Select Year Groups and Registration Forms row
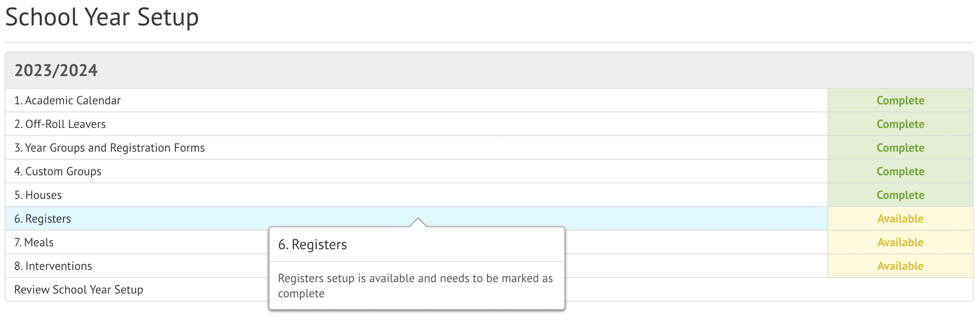Image resolution: width=980 pixels, height=321 pixels. (109, 148)
